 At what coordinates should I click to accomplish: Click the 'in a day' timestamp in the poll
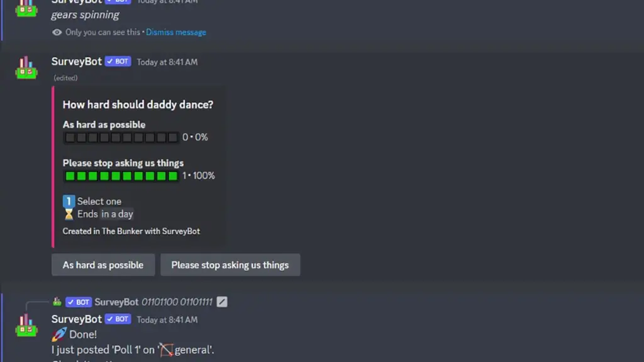(117, 214)
